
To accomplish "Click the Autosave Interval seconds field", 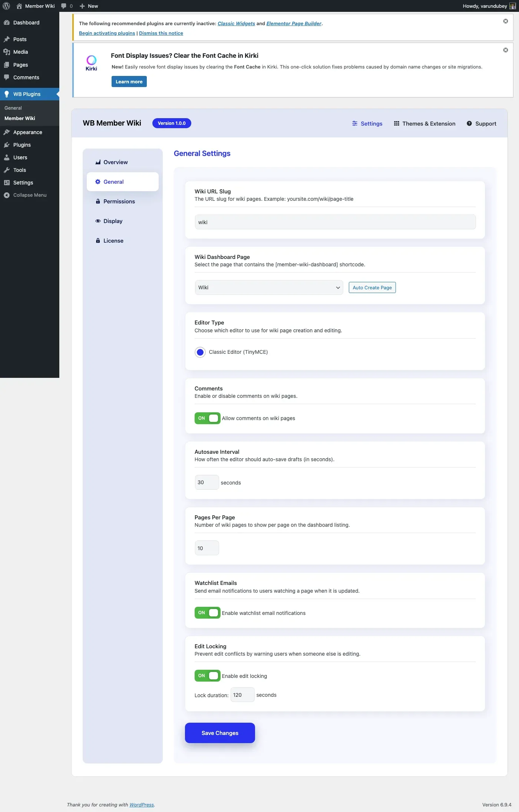I will coord(207,482).
